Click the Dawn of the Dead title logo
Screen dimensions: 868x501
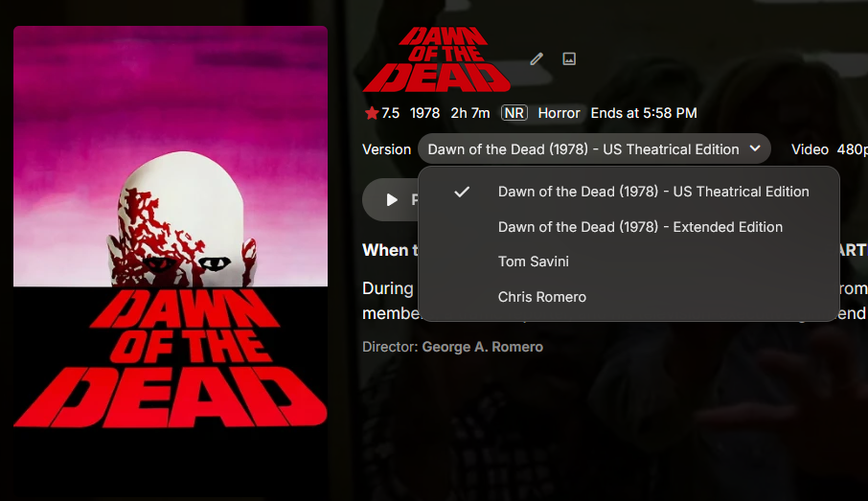(x=437, y=59)
